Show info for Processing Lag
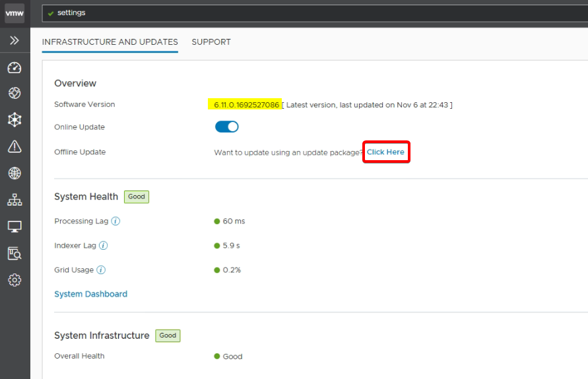This screenshot has height=379, width=588. point(115,221)
